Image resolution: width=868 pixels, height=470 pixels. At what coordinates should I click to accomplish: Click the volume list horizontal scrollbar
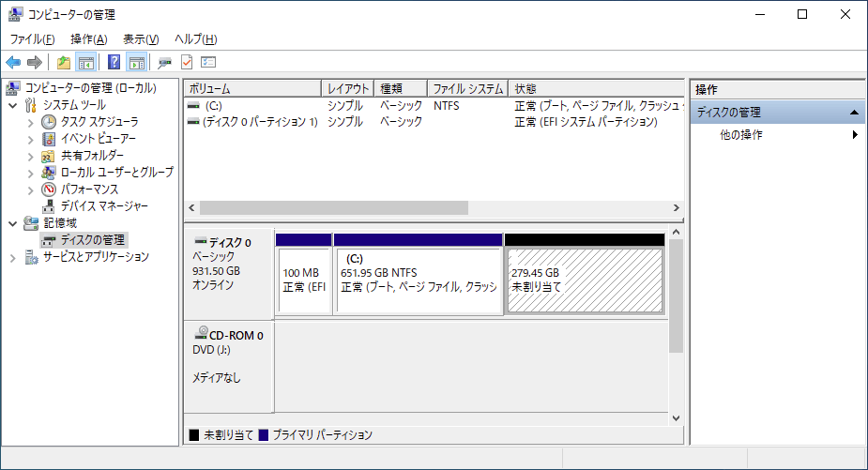(333, 207)
